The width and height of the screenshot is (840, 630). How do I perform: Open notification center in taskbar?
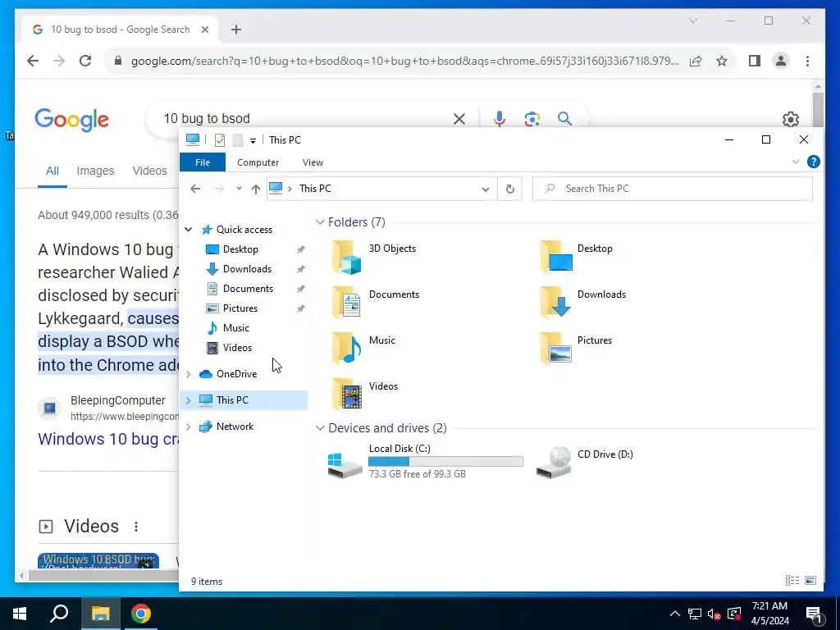click(x=815, y=614)
